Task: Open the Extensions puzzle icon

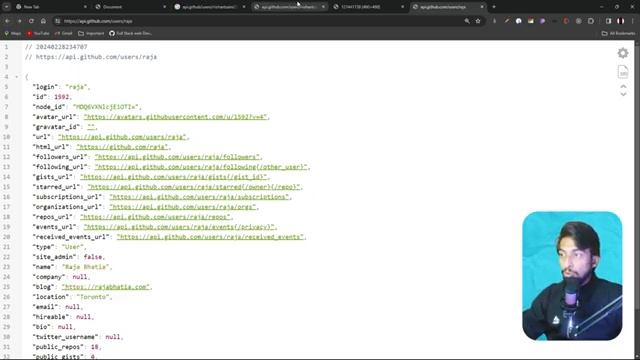Action: click(591, 21)
